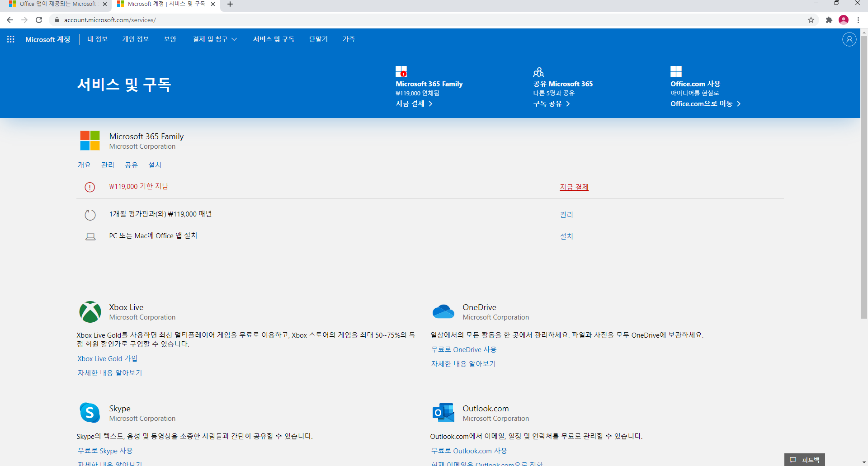Click the 무료로 Outlook.com 사용 link
This screenshot has height=466, width=868.
[469, 451]
